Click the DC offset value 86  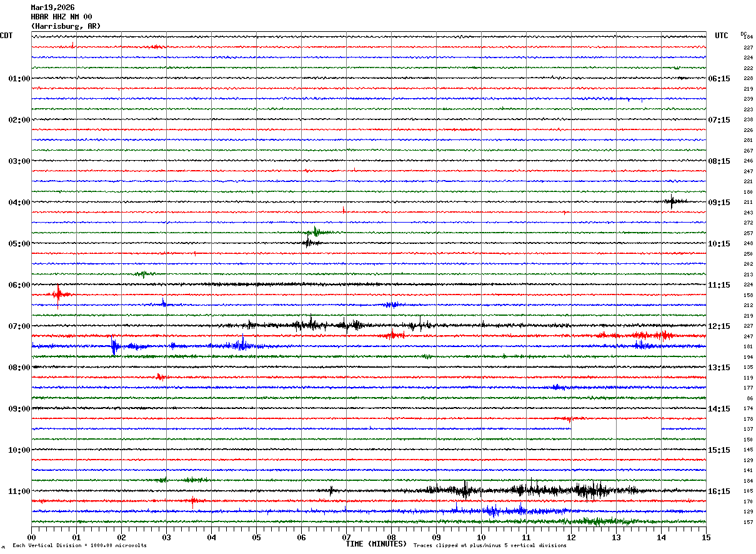click(x=749, y=398)
